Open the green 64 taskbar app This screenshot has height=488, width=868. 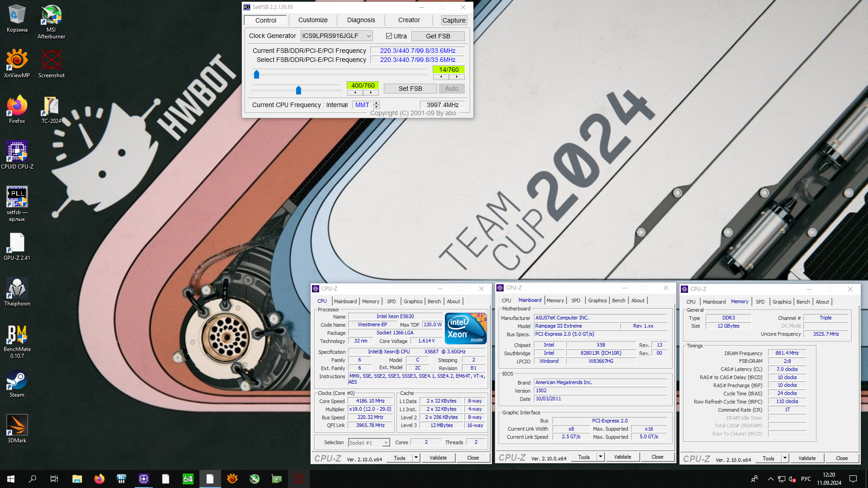[x=188, y=479]
